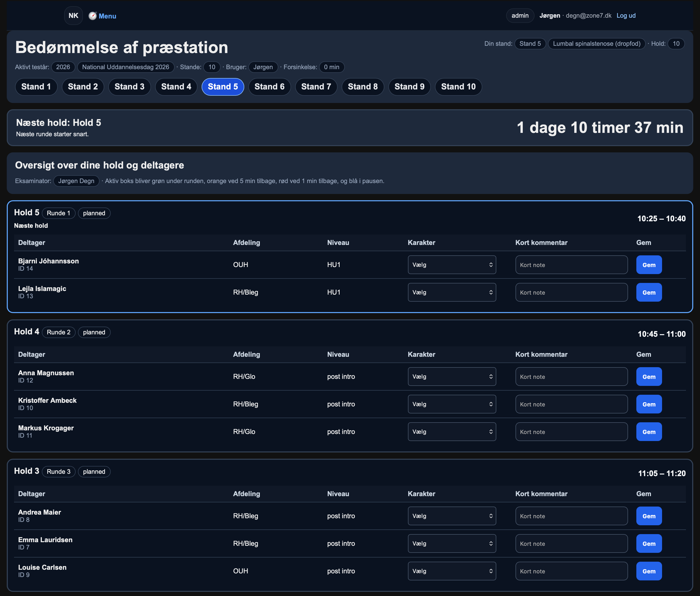Switch to the Stand 2 tab
Screen dimensions: 700x596
coord(83,87)
